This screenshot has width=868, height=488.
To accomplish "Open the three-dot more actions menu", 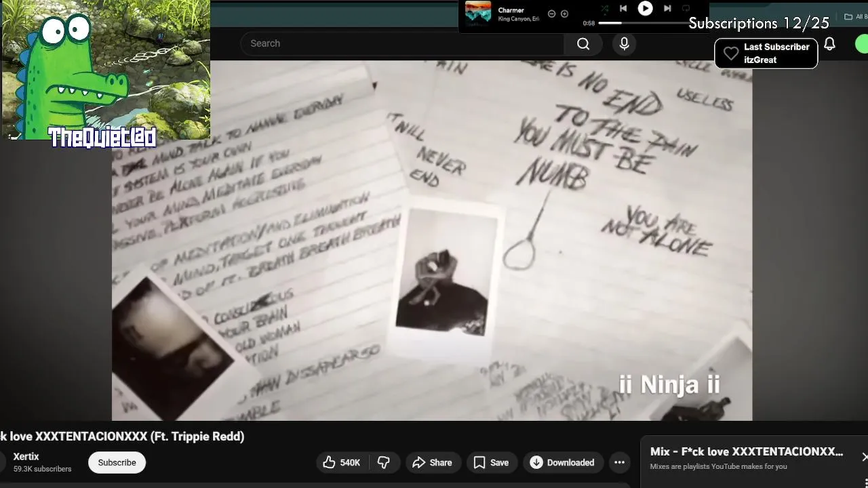I will click(619, 462).
